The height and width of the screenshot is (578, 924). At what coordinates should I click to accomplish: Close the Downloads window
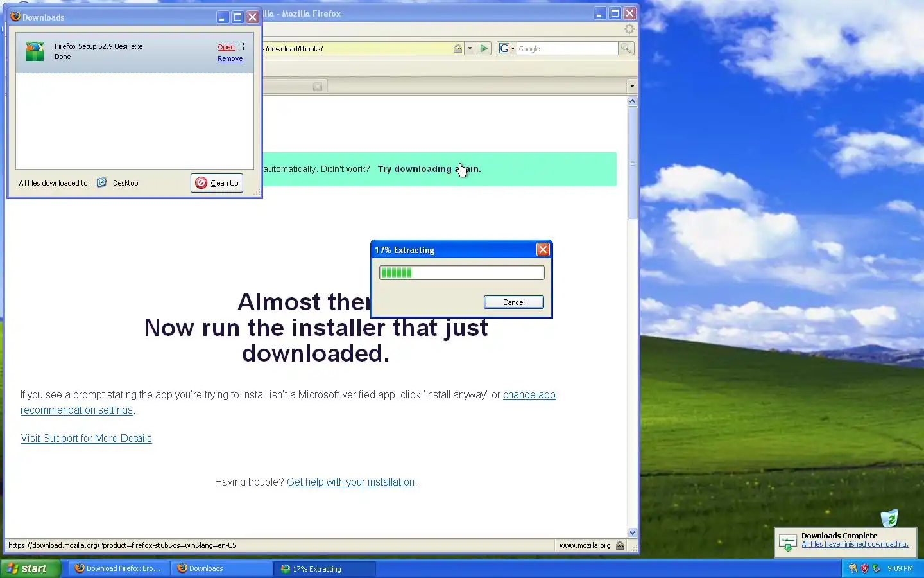point(253,17)
